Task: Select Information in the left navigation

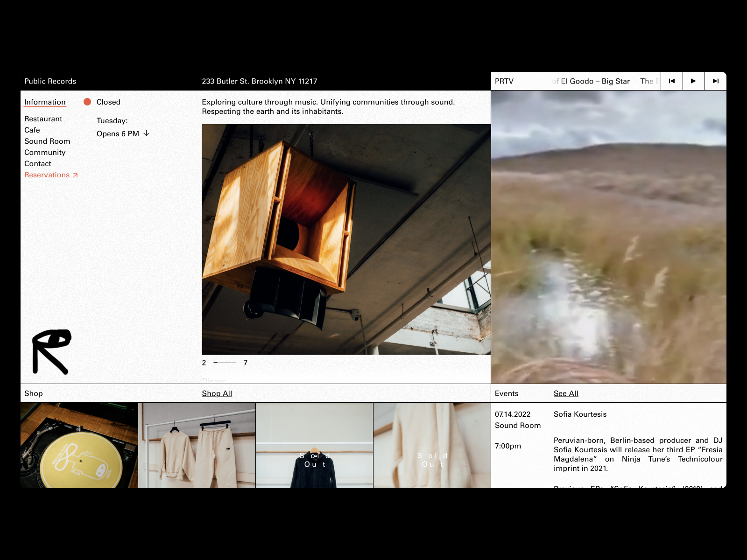Action: [x=45, y=102]
